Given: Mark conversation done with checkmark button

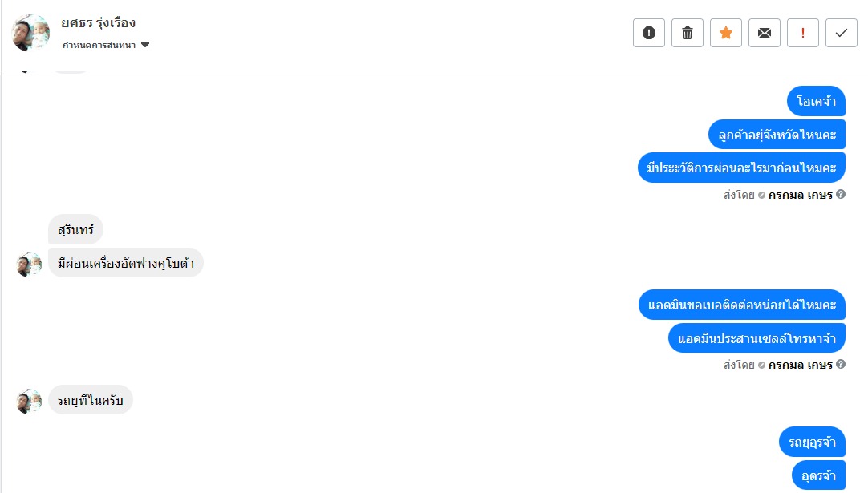Looking at the screenshot, I should click(842, 33).
